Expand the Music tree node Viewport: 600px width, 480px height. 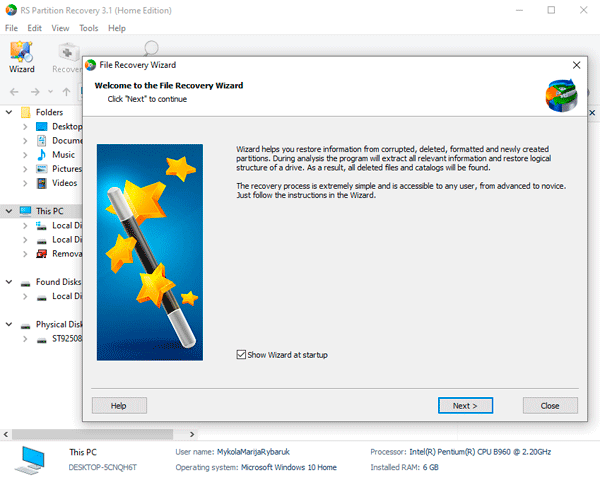[25, 155]
